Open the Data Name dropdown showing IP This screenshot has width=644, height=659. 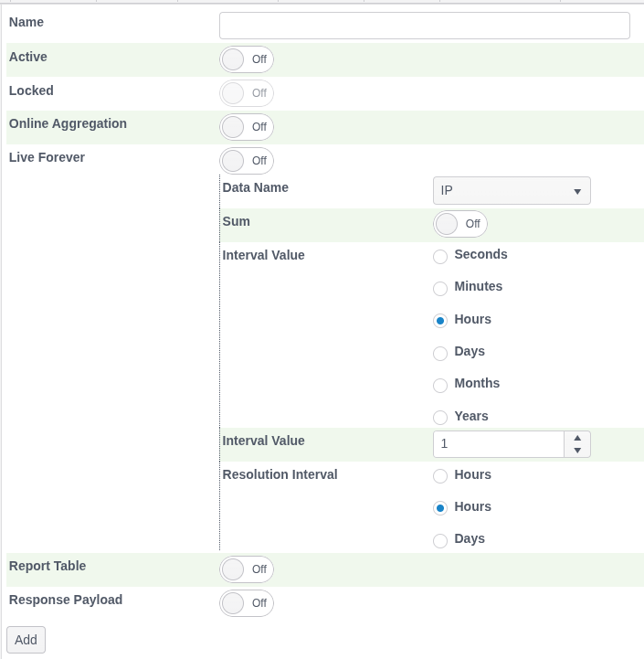(512, 191)
